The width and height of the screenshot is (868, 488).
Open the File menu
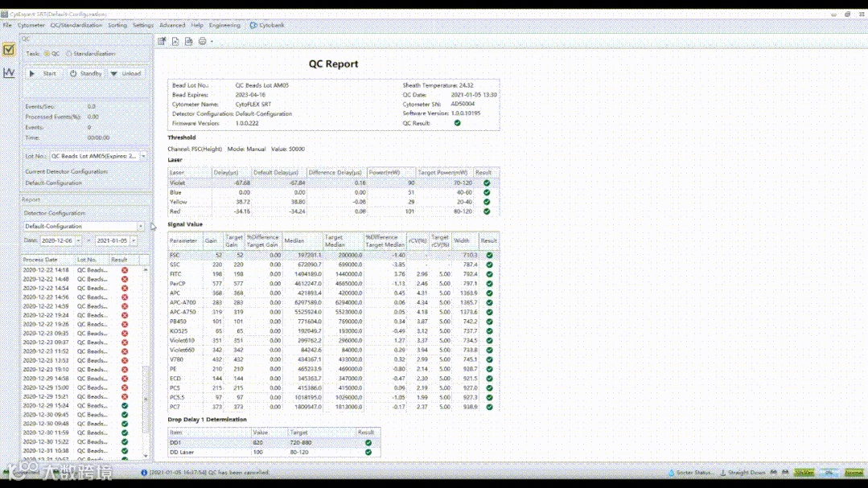click(7, 25)
